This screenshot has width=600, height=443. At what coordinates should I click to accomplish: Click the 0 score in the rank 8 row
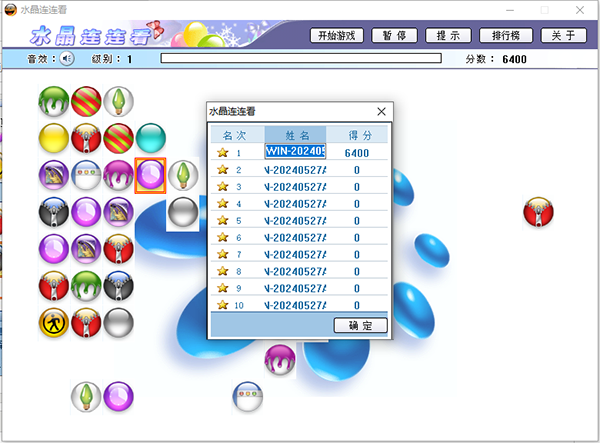[x=357, y=272]
